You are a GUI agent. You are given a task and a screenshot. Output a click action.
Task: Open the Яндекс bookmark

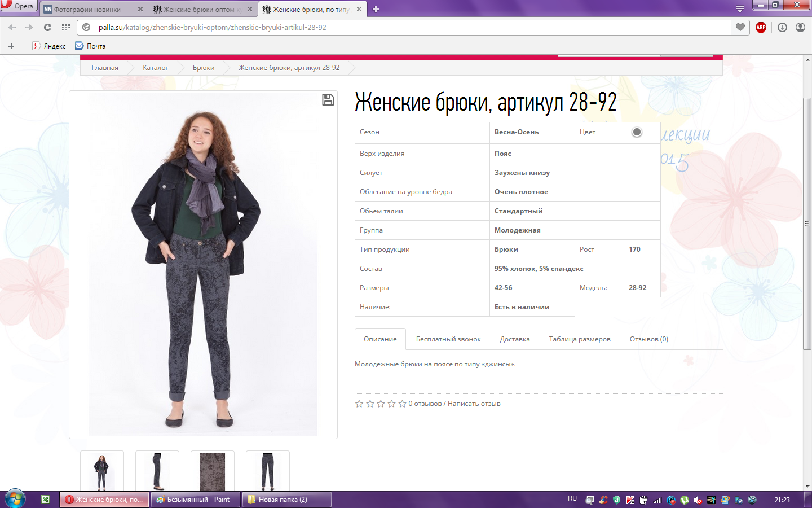pyautogui.click(x=49, y=46)
